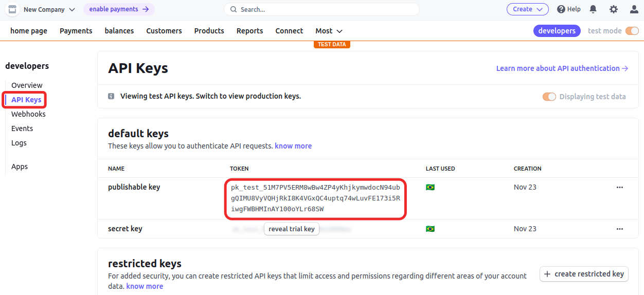Viewport: 644px width, 295px height.
Task: Select API Keys in sidebar
Action: coord(26,100)
